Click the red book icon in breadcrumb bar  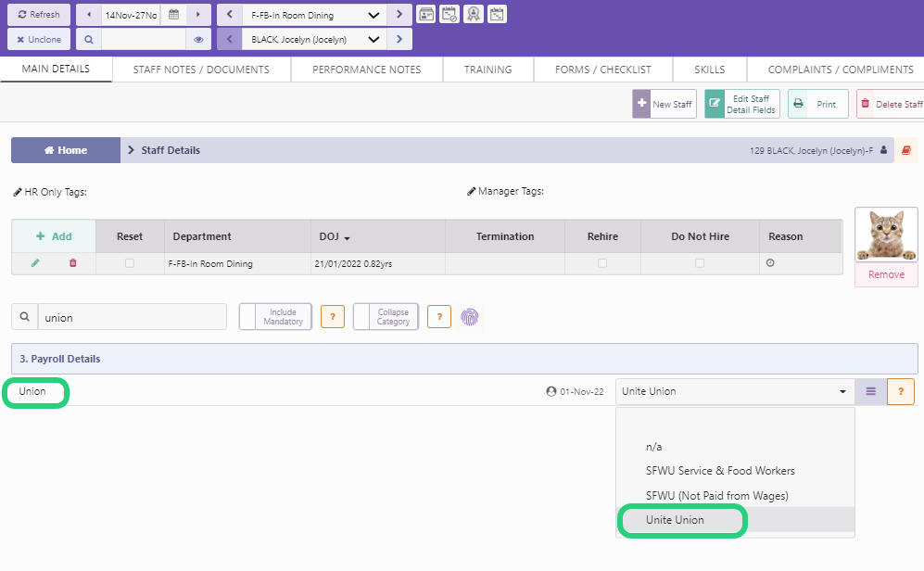(x=906, y=150)
